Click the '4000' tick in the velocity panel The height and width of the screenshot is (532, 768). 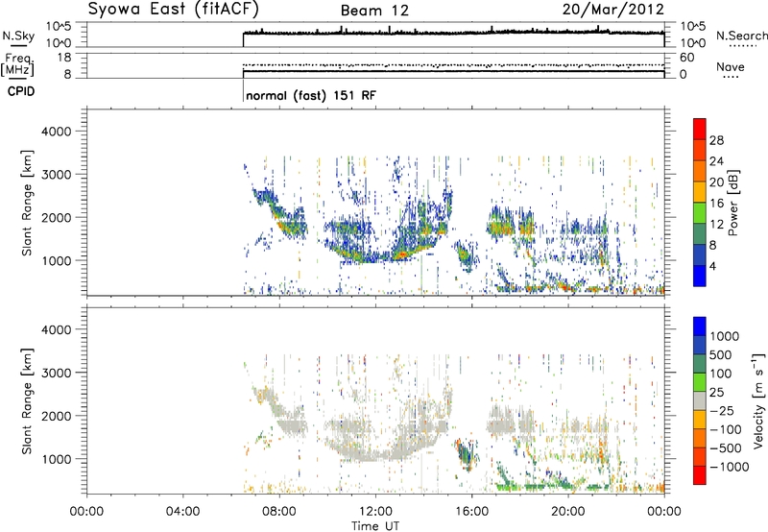pyautogui.click(x=57, y=329)
